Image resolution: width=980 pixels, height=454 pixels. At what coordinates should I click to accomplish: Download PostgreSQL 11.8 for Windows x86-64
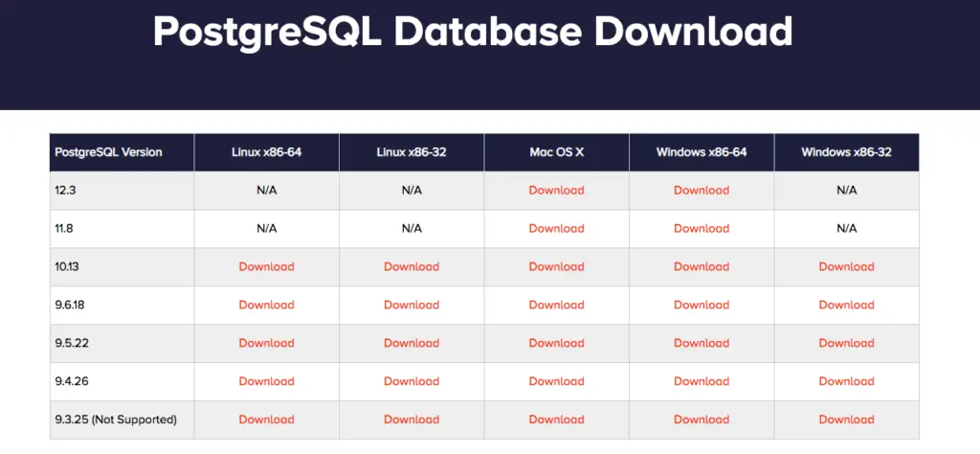pyautogui.click(x=702, y=228)
